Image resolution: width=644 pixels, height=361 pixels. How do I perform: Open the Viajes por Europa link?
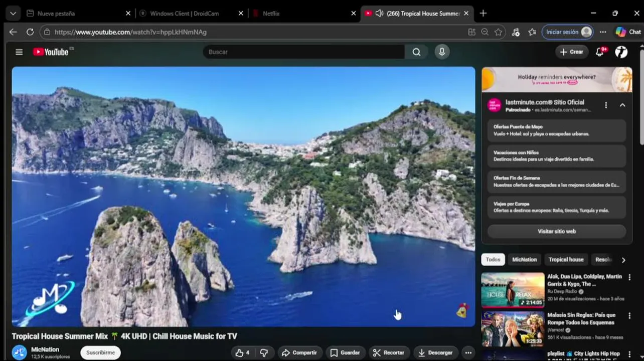click(x=557, y=207)
